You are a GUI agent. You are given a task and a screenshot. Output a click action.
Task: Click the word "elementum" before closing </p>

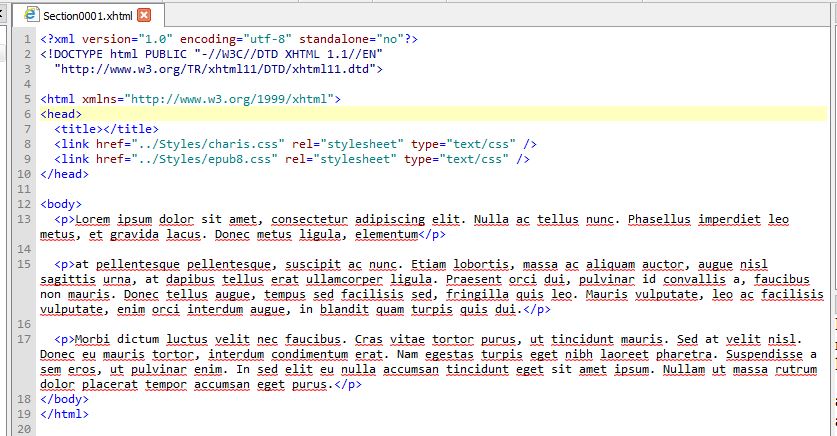[x=386, y=234]
